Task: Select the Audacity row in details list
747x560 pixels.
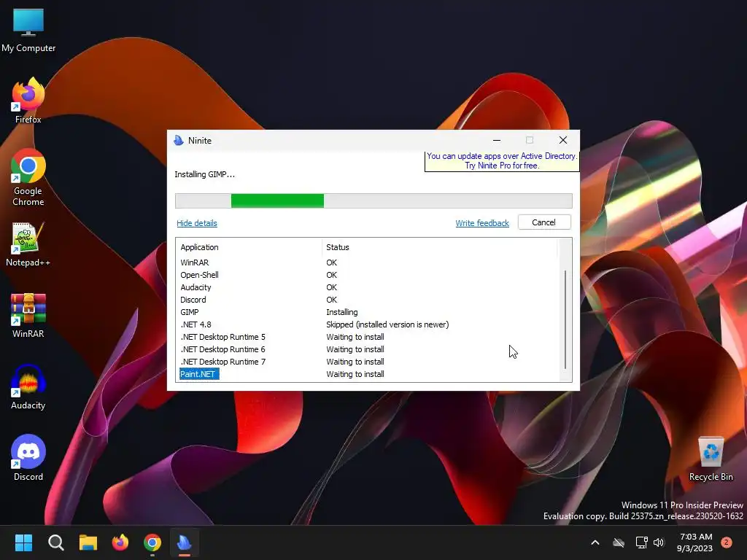Action: pyautogui.click(x=367, y=287)
